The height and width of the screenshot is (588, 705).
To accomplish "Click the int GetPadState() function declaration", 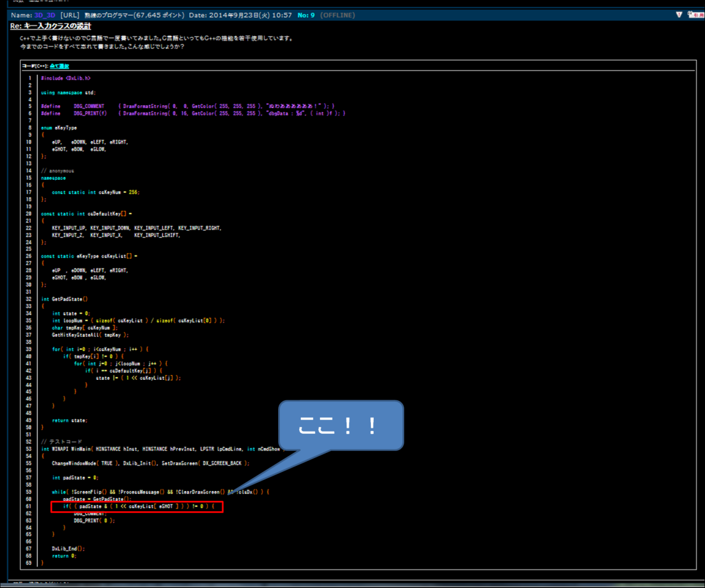I will point(64,299).
